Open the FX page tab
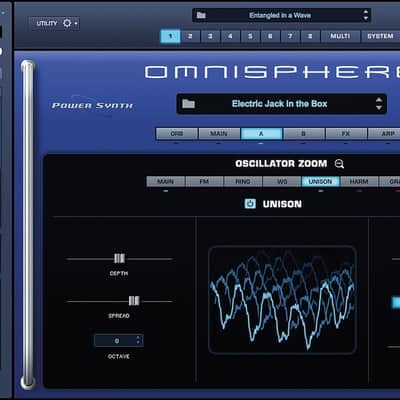400x400 pixels. pos(346,134)
